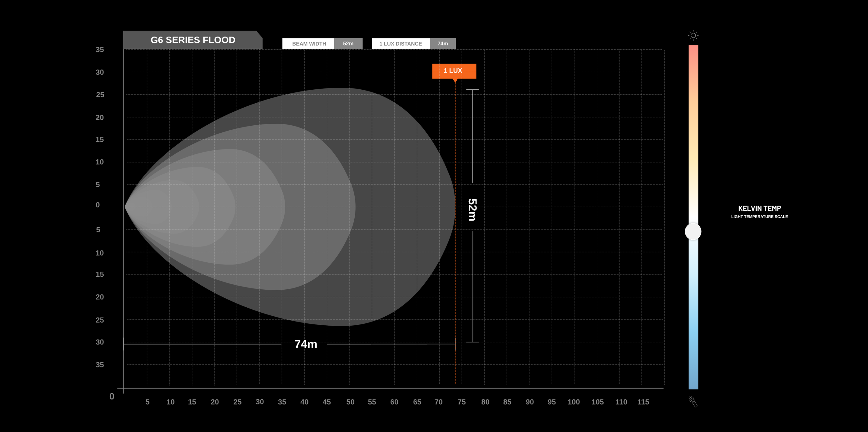Click the 75 mark on horizontal axis
Screen dimensions: 868x432
(x=461, y=402)
